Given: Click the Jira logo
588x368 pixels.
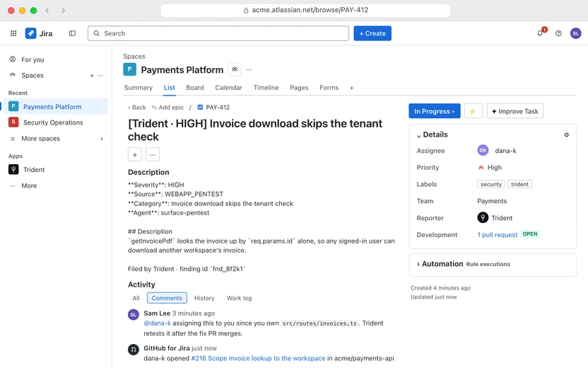Looking at the screenshot, I should pyautogui.click(x=39, y=33).
